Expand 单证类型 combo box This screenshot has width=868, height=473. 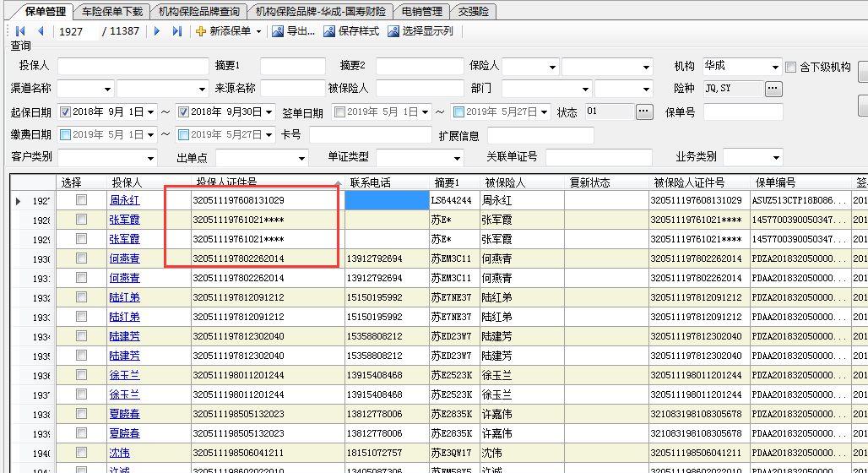click(x=457, y=158)
